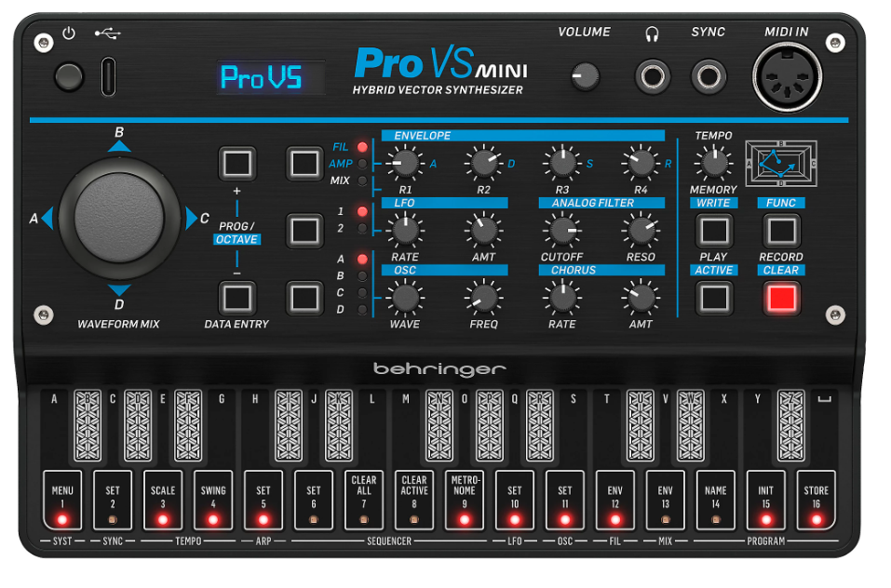
Task: Click the headphone output jack
Action: (x=653, y=76)
